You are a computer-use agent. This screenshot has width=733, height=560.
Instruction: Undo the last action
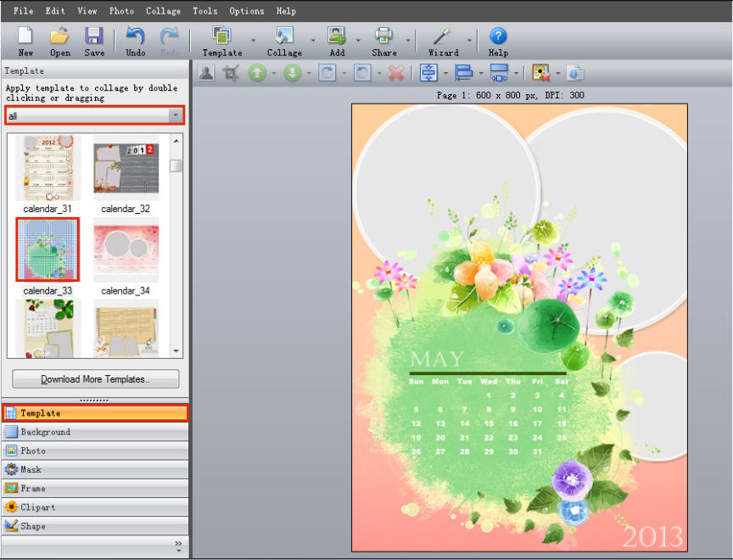click(x=136, y=36)
